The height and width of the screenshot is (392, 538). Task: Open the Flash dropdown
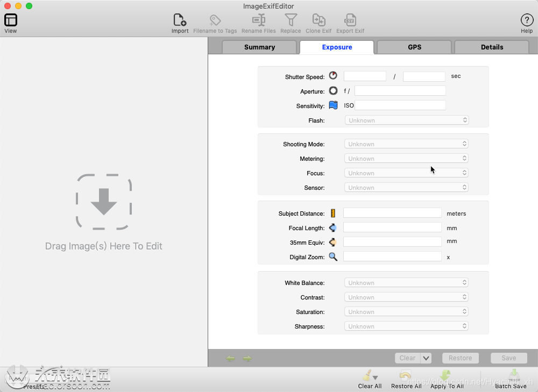pos(407,120)
